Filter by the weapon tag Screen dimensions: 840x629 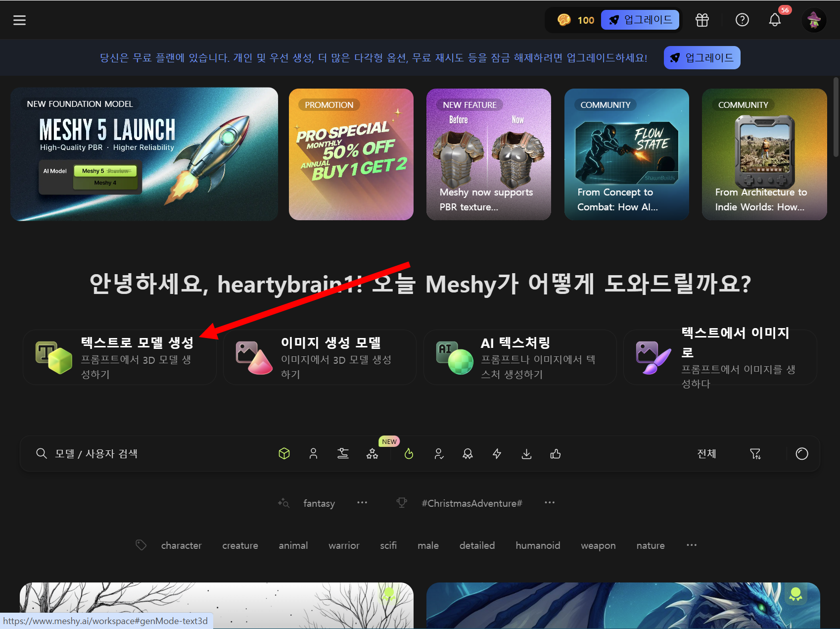[x=598, y=545]
